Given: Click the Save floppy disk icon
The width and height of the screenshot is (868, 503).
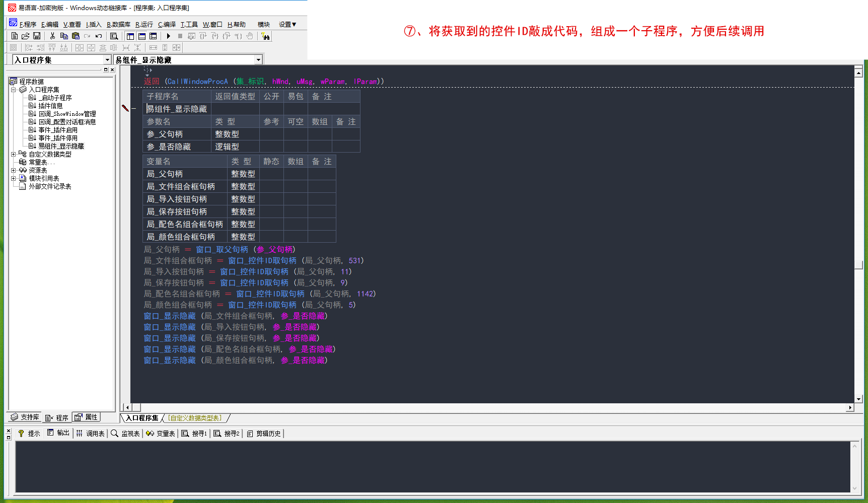Looking at the screenshot, I should tap(37, 36).
